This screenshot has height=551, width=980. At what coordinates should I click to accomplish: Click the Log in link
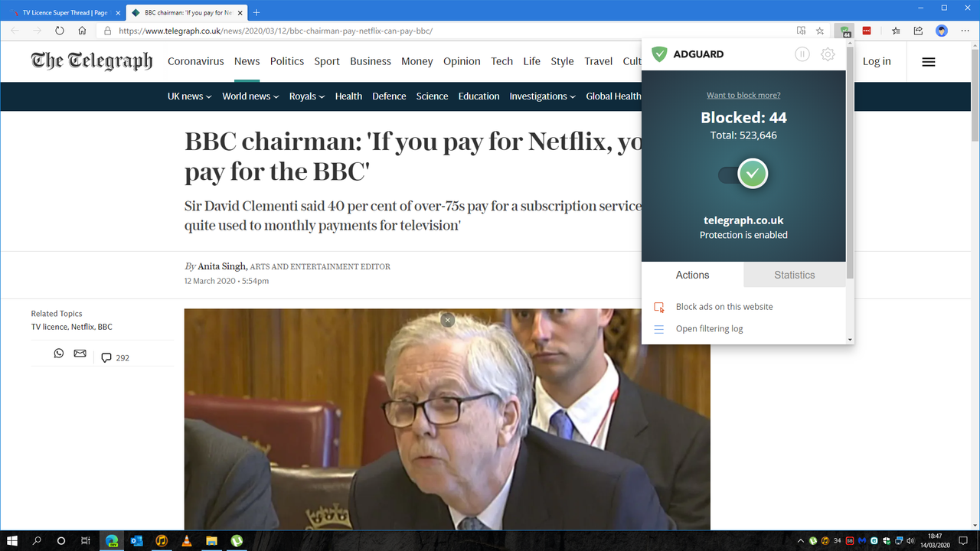click(877, 61)
